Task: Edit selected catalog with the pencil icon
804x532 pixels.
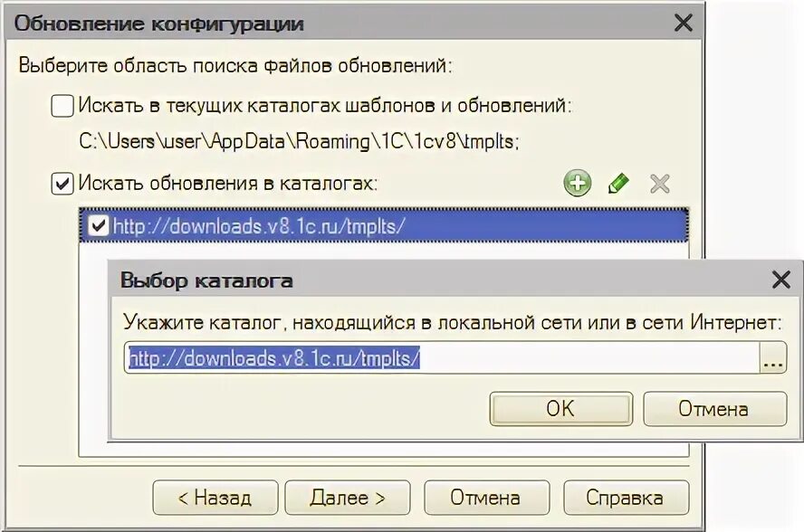Action: 618,183
